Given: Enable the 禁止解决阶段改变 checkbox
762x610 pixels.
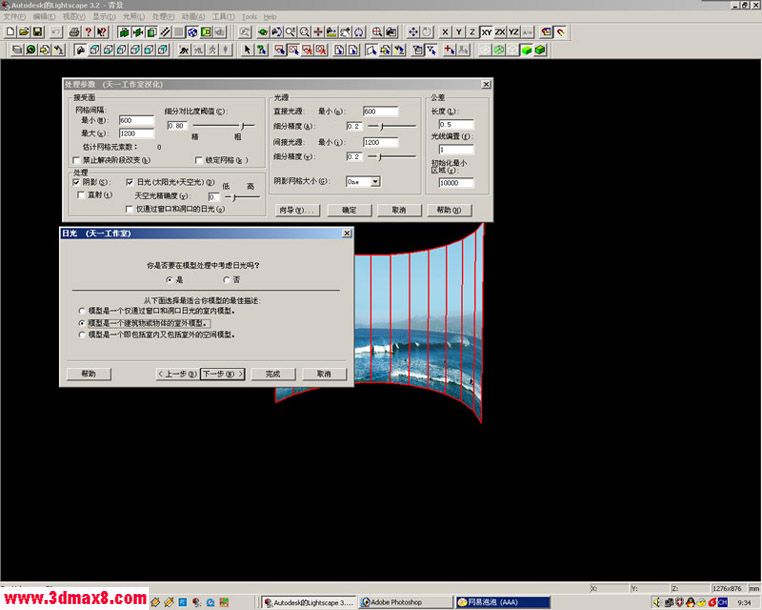Looking at the screenshot, I should pos(76,159).
